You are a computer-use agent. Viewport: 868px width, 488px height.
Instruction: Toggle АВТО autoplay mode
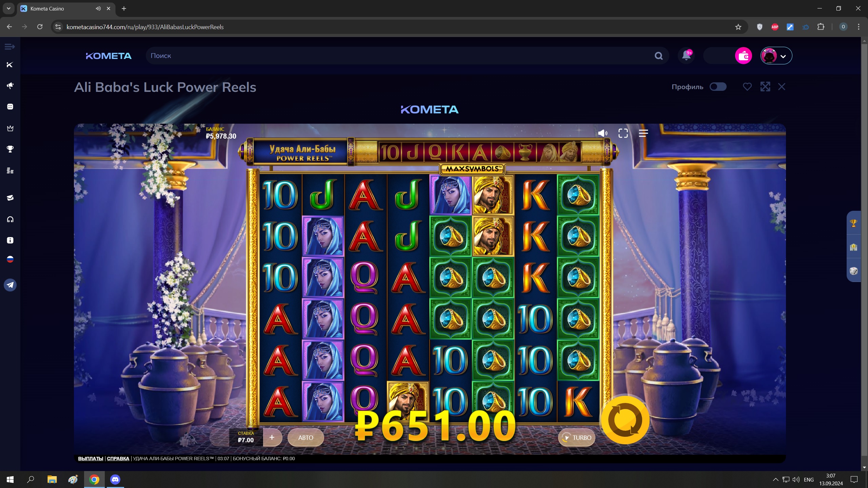[305, 438]
